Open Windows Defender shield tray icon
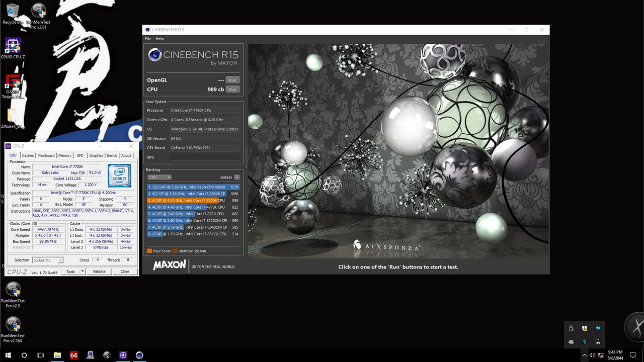This screenshot has width=644, height=362. click(x=584, y=328)
